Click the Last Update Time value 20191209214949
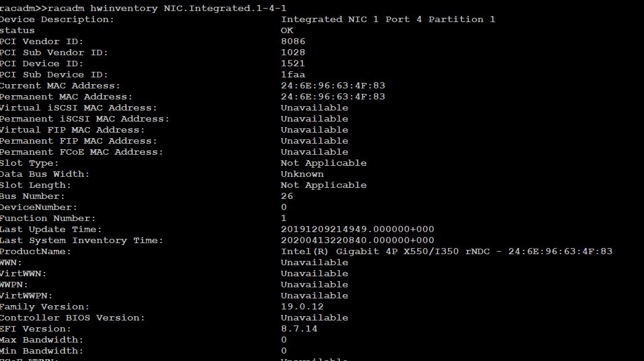Image resolution: width=644 pixels, height=361 pixels. [x=358, y=230]
